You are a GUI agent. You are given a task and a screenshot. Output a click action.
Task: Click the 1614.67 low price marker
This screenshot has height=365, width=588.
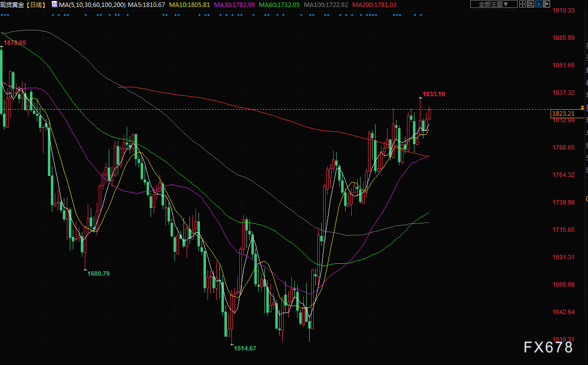[245, 348]
